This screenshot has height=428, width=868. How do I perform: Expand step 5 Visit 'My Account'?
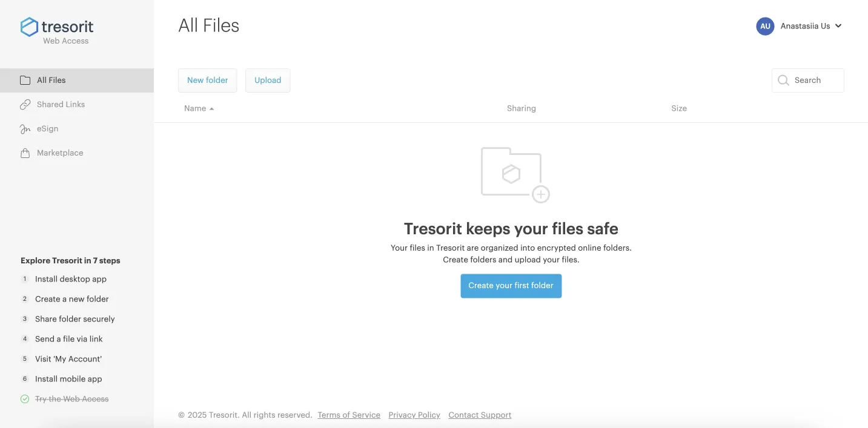coord(68,358)
